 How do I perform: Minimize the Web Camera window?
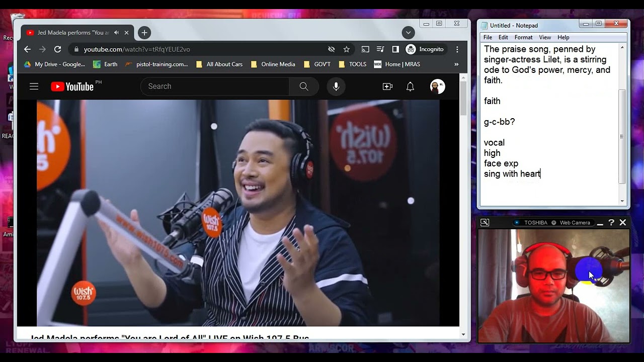tap(600, 223)
